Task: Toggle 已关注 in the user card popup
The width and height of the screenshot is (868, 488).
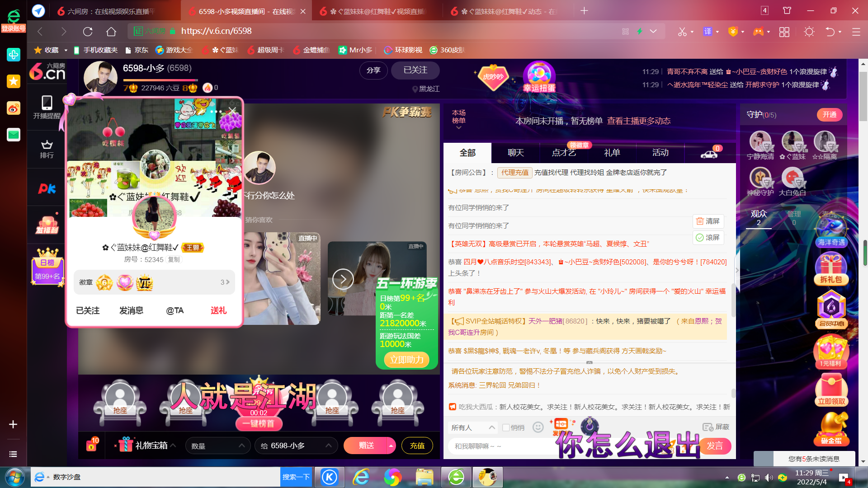Action: coord(88,310)
